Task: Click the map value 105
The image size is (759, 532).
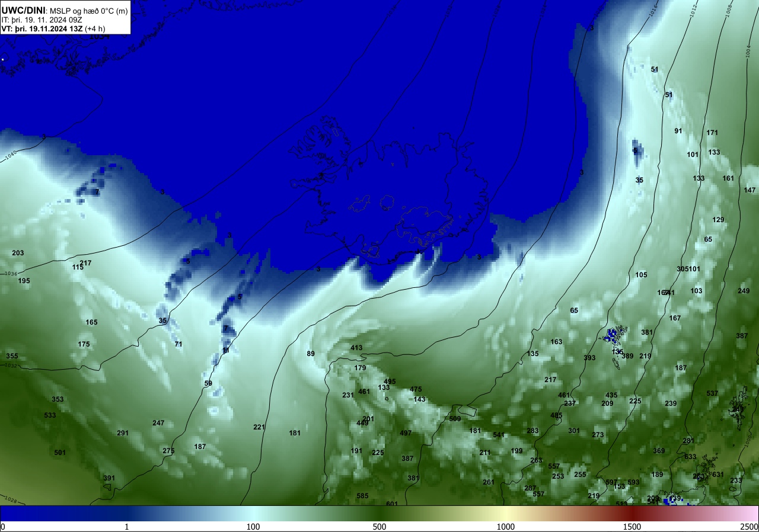Action: click(641, 275)
